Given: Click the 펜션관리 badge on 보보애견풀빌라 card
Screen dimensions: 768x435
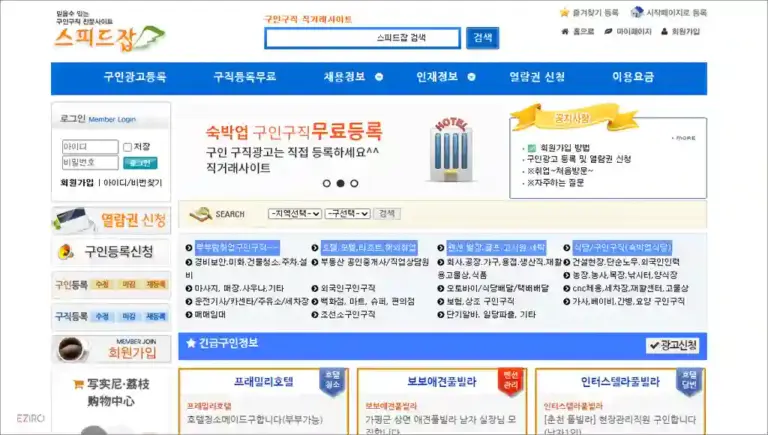Looking at the screenshot, I should pos(510,381).
